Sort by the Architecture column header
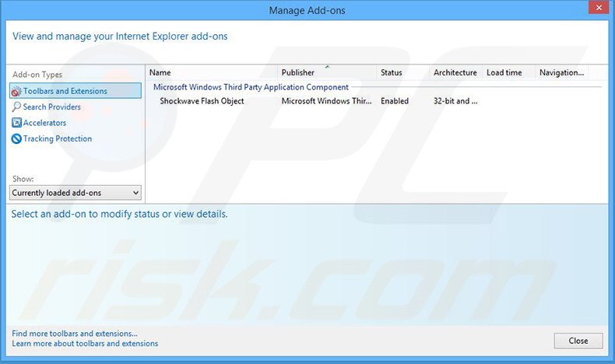615x364 pixels. (455, 72)
